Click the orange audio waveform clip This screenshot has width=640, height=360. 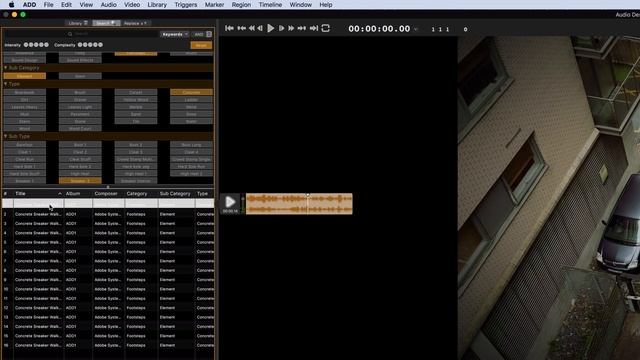point(299,204)
